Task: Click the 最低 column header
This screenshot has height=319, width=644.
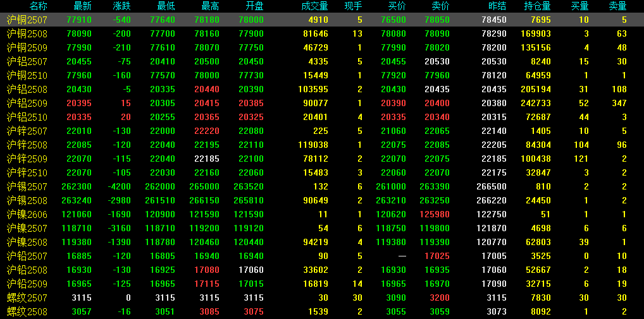Action: [x=166, y=6]
